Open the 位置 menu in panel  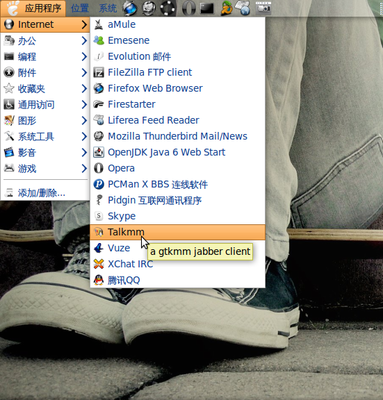[x=80, y=8]
